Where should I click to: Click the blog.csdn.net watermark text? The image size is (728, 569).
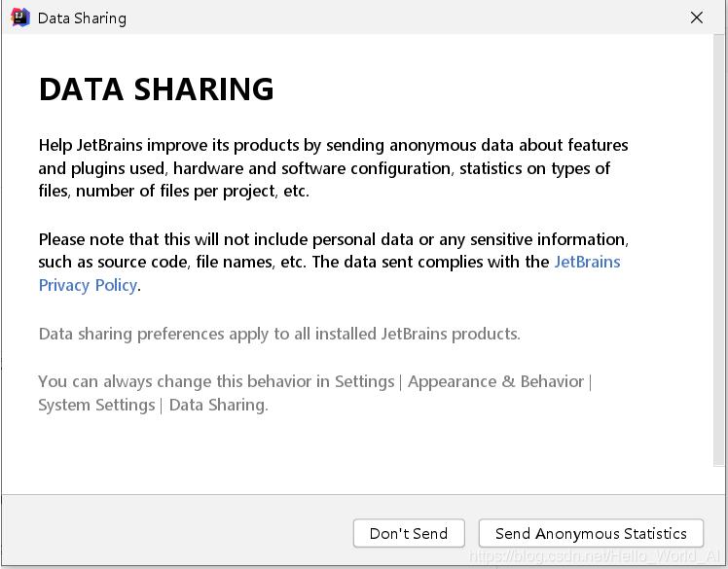[x=596, y=556]
